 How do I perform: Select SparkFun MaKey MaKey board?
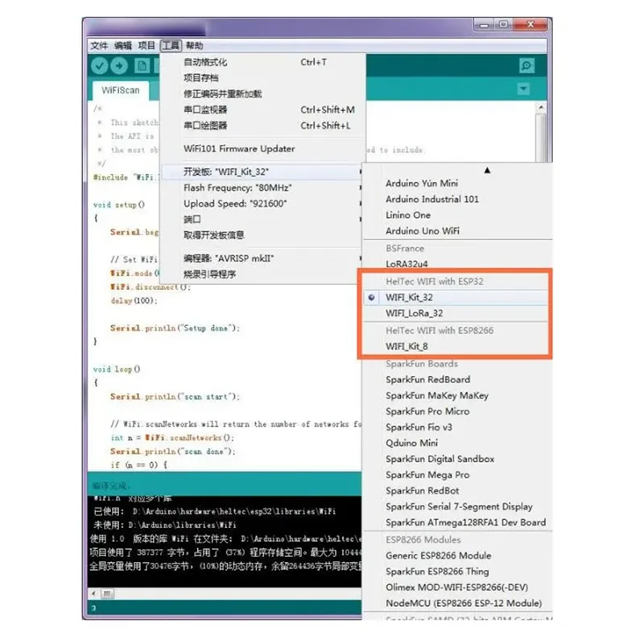(457, 395)
